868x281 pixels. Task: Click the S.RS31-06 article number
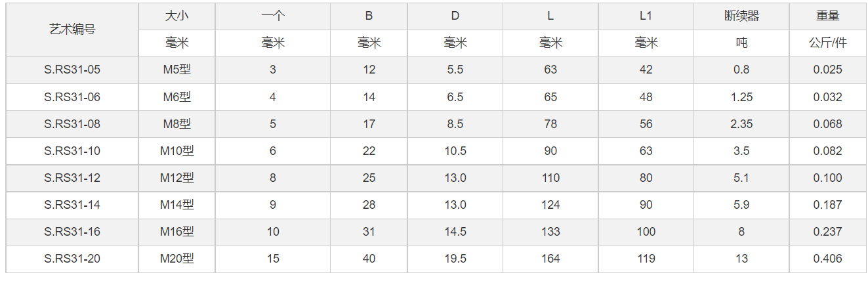pyautogui.click(x=72, y=97)
